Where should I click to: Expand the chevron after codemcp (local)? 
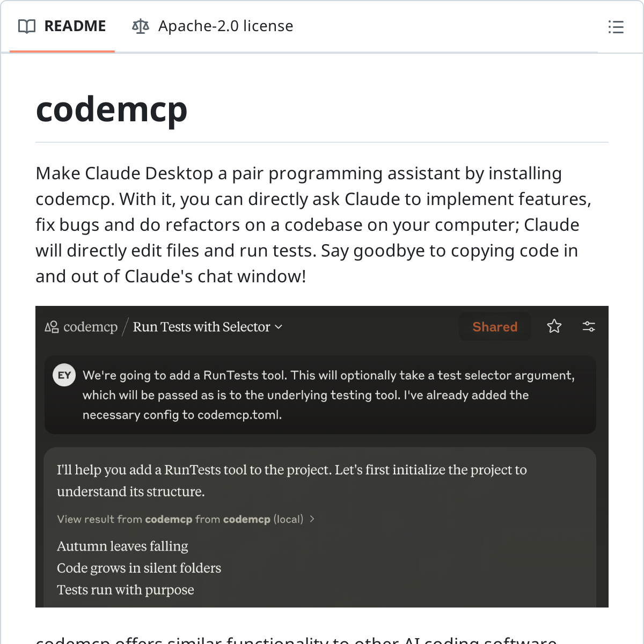click(312, 519)
